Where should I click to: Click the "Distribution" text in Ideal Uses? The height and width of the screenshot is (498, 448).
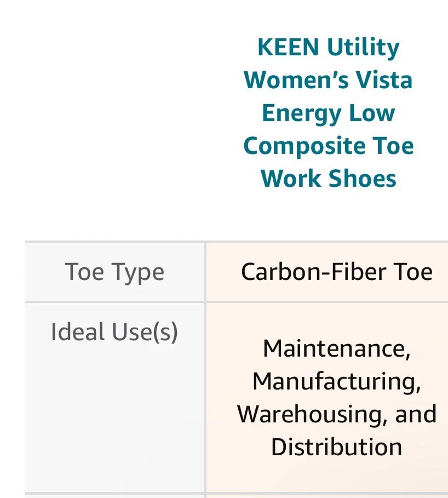(x=336, y=447)
